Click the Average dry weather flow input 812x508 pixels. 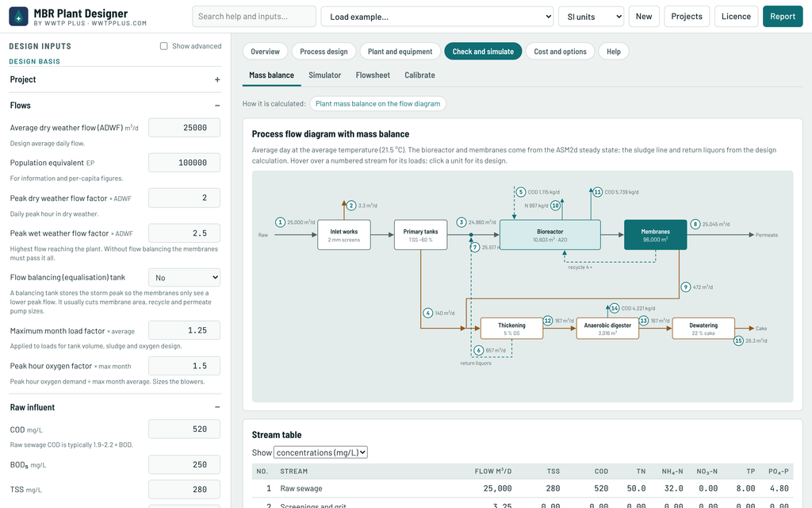pyautogui.click(x=184, y=128)
